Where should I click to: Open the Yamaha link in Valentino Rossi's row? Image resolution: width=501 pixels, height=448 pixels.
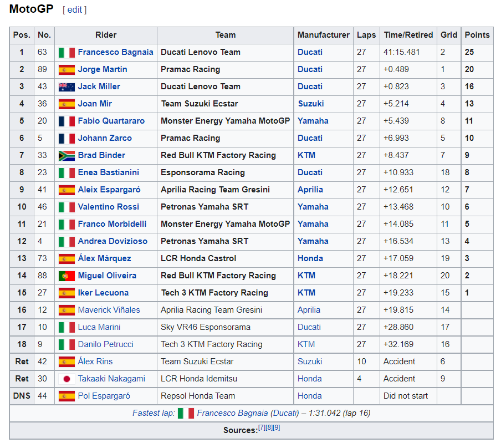pos(313,207)
